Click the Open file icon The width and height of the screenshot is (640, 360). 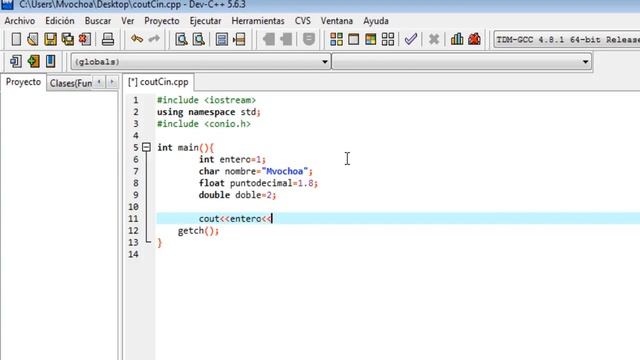(33, 39)
